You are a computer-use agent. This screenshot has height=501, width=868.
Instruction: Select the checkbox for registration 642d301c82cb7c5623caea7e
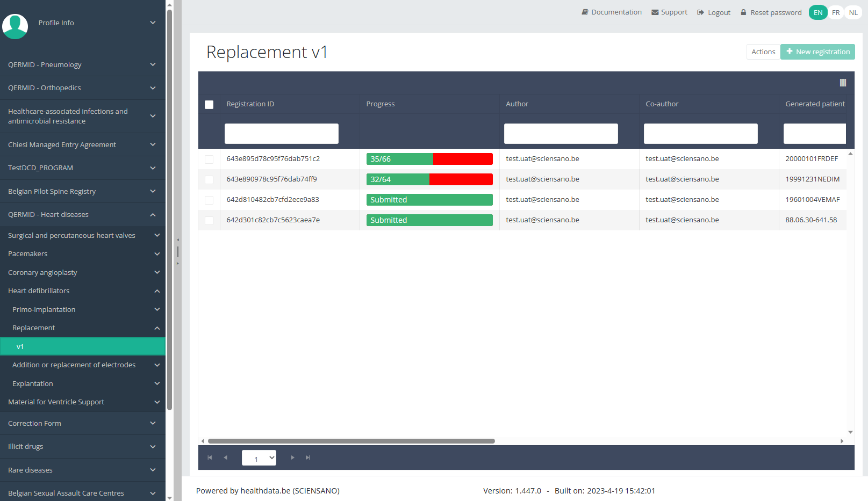click(209, 221)
